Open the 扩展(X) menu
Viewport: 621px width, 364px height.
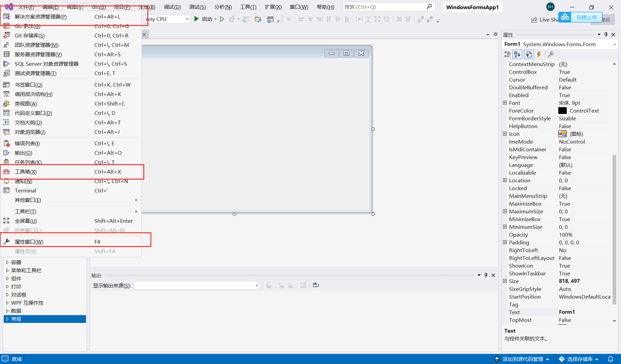(x=273, y=7)
